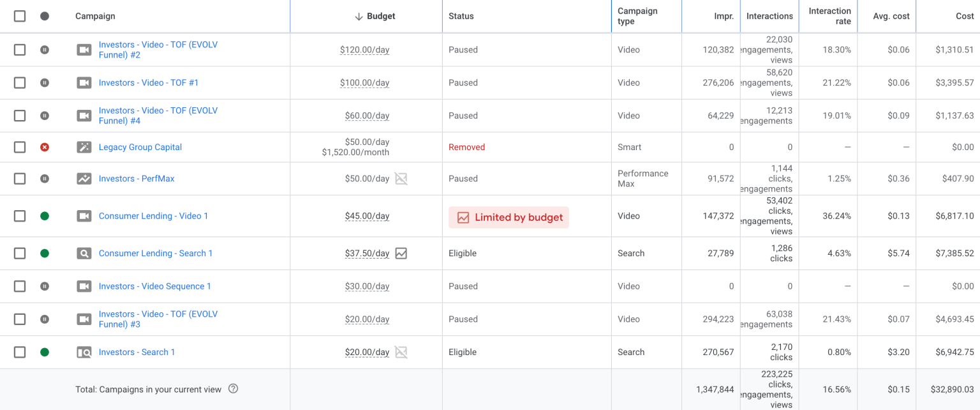Select the checkbox for Investors - Video Sequence 1
This screenshot has width=980, height=410.
pos(20,286)
